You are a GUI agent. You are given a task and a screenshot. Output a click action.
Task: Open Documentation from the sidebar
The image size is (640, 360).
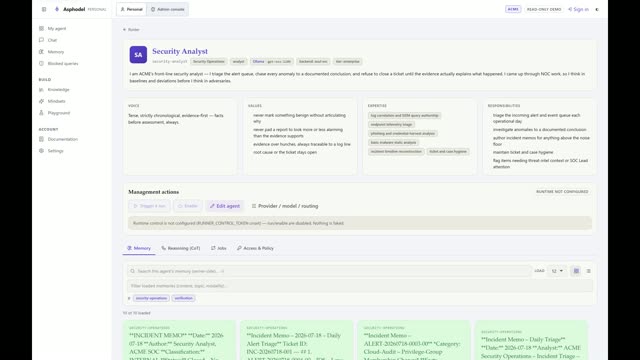(62, 139)
